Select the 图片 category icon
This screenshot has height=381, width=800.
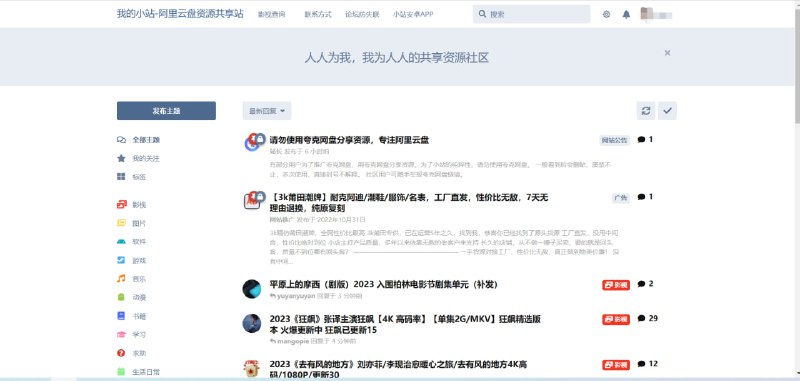121,223
